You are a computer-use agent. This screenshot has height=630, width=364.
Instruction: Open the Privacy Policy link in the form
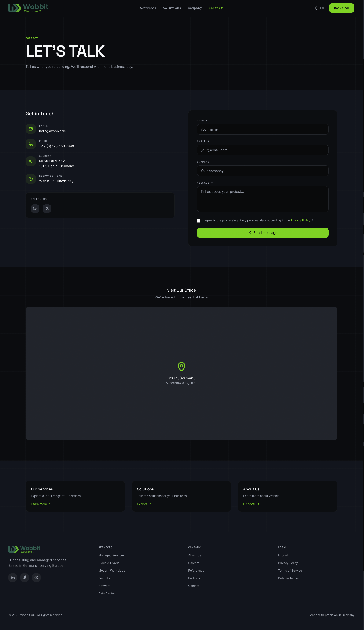click(x=301, y=220)
